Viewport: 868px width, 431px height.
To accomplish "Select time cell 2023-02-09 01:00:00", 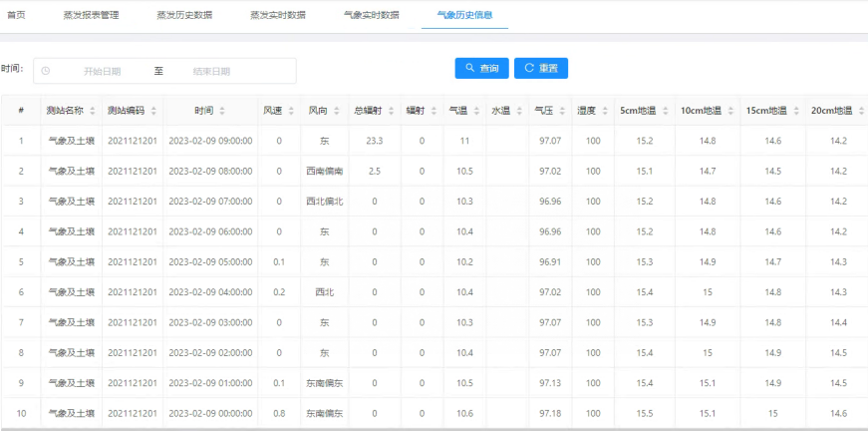I will tap(210, 383).
